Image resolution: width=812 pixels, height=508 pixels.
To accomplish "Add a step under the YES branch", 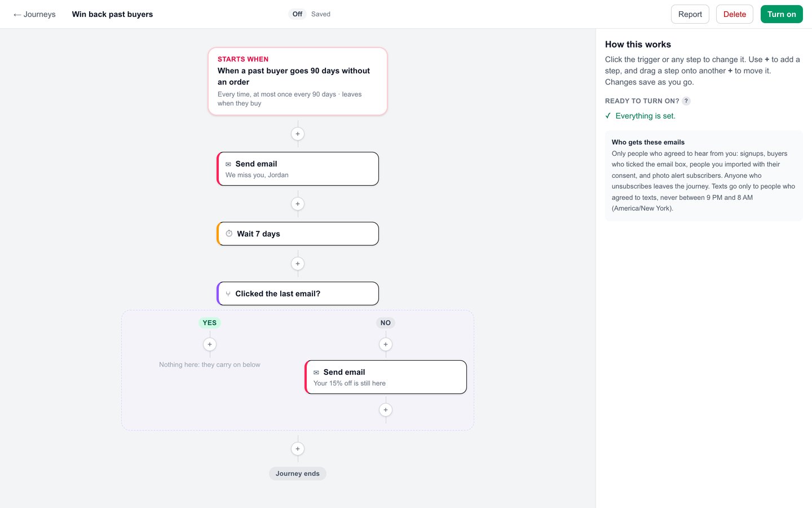I will click(x=210, y=344).
